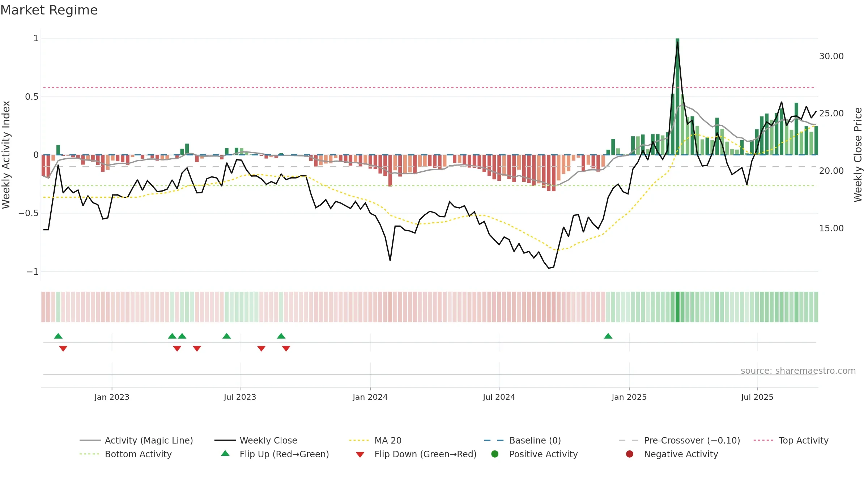Click the Market Regime chart title
This screenshot has height=488, width=868.
[x=49, y=10]
